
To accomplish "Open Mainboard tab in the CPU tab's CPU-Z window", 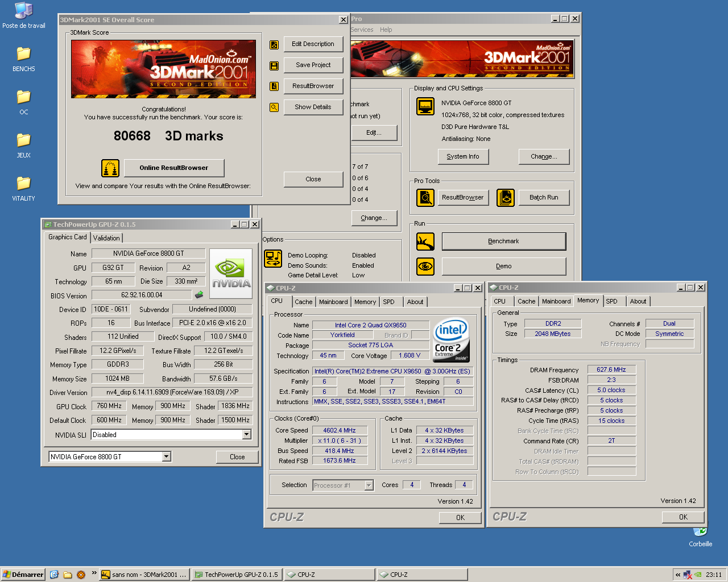I will pyautogui.click(x=333, y=302).
